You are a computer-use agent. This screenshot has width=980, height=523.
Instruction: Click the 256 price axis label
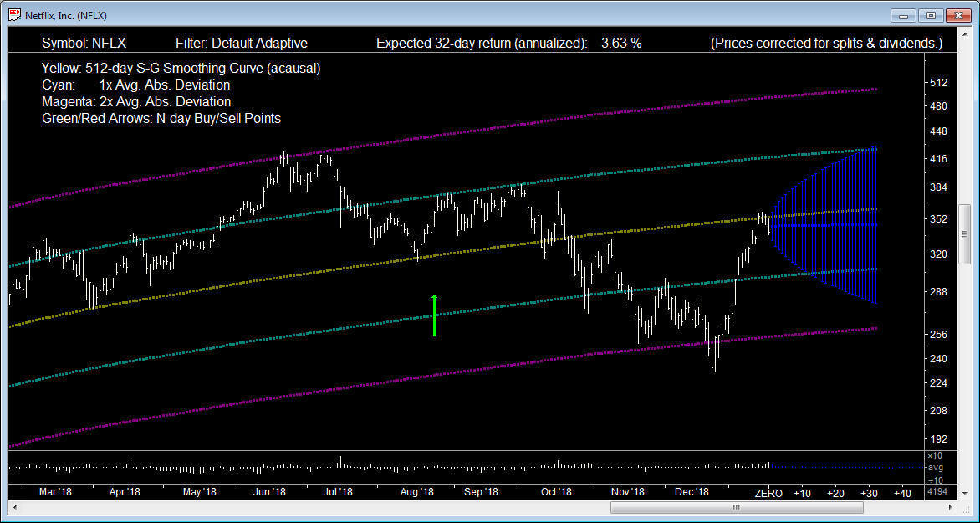(939, 334)
